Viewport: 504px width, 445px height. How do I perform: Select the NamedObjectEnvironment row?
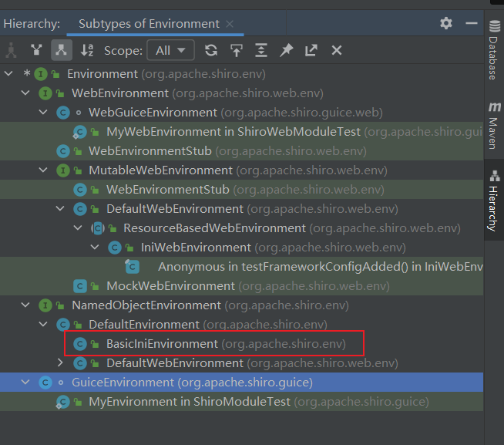[x=241, y=305]
